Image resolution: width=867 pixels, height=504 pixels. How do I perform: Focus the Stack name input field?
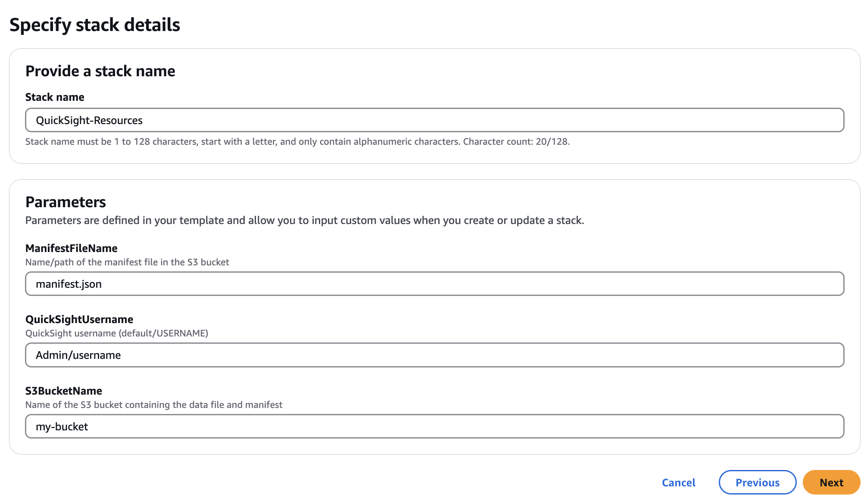click(x=434, y=120)
